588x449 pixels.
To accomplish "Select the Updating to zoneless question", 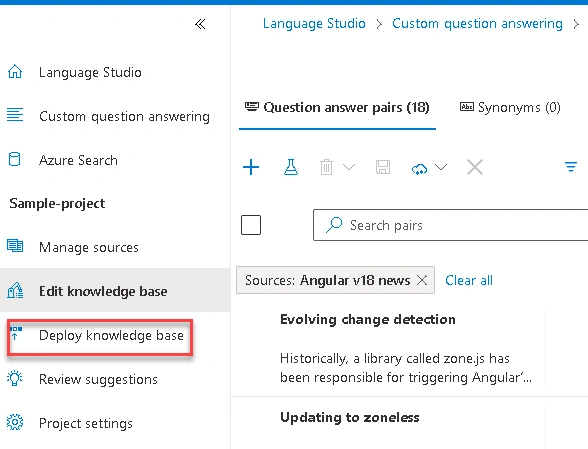I will (350, 417).
